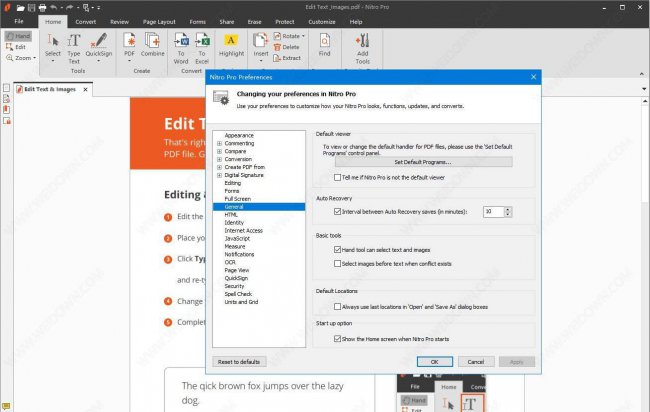
Task: Toggle Always use last locations checkbox
Action: coord(337,307)
